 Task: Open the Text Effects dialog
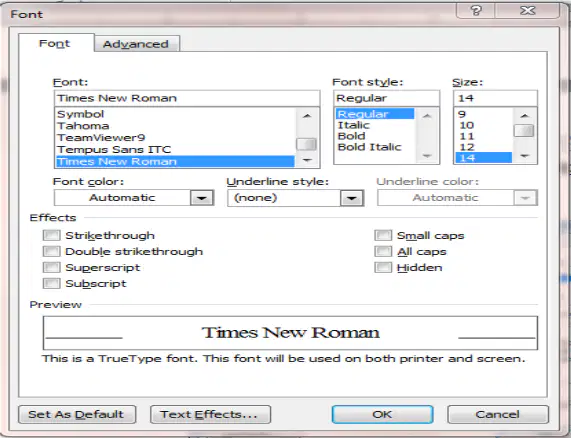coord(210,415)
